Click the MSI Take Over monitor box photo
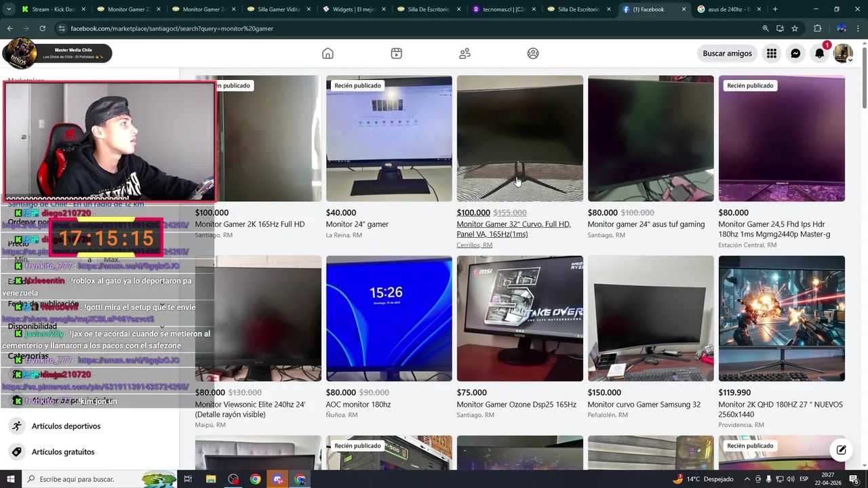 (x=519, y=319)
